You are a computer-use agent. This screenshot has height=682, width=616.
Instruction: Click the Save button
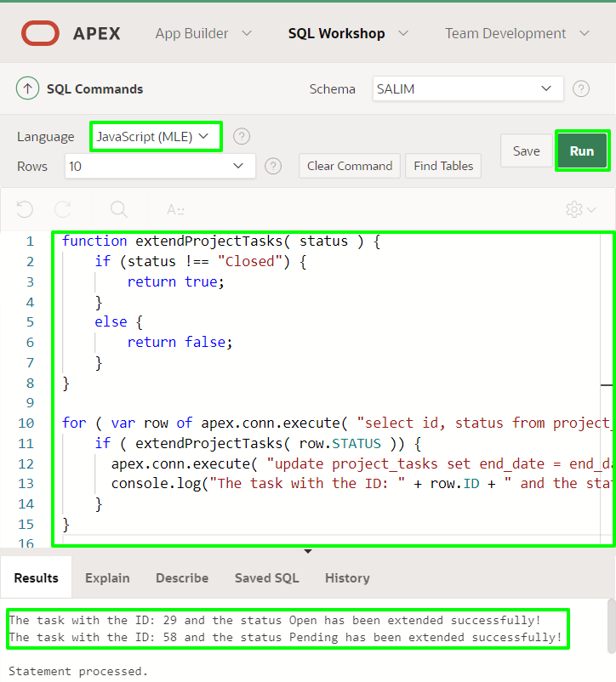527,151
